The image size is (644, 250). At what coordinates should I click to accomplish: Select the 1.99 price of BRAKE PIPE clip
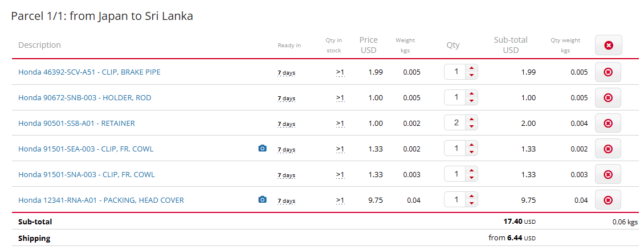pos(376,72)
